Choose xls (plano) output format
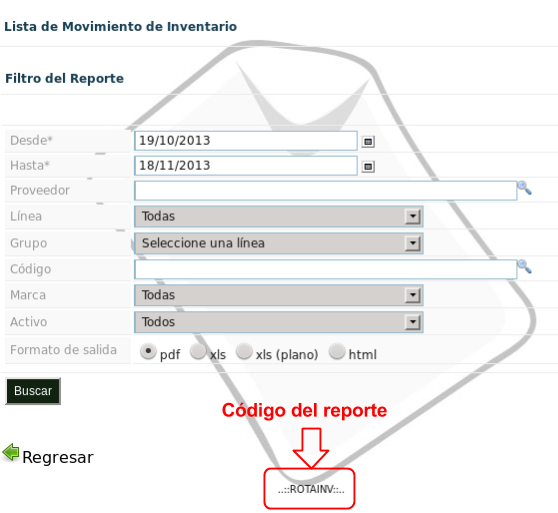558x513 pixels. [244, 351]
